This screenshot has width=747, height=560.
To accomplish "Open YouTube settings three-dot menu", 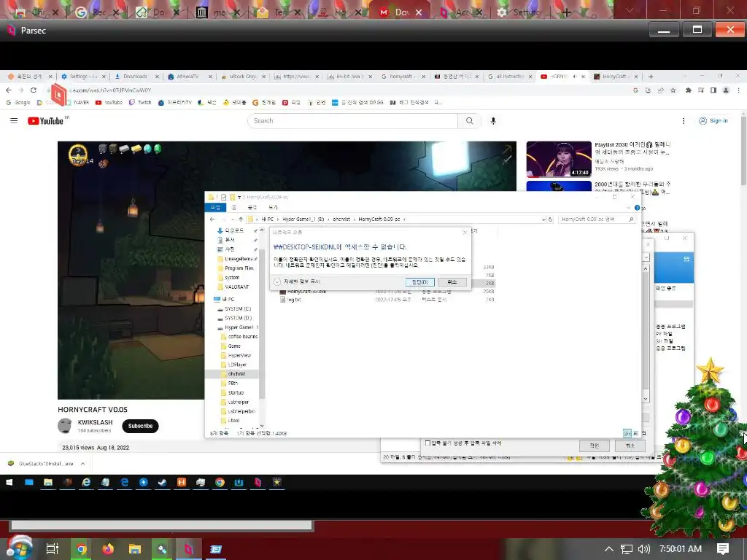I will [x=683, y=121].
